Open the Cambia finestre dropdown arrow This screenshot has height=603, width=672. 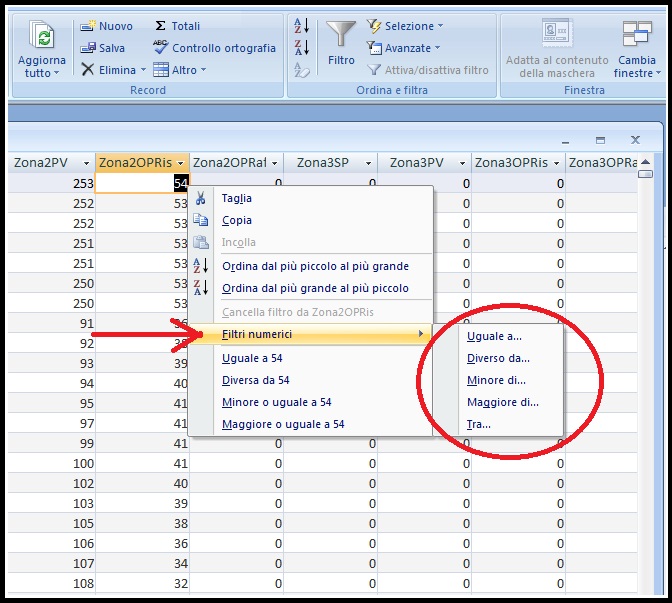coord(658,73)
